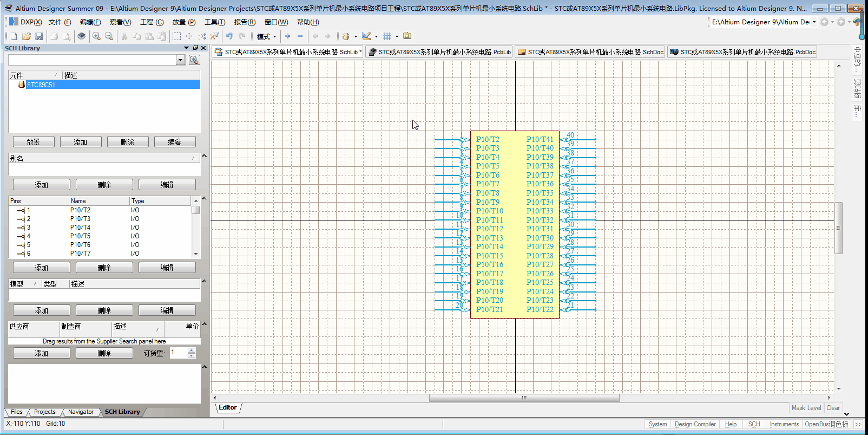The image size is (868, 435).
Task: Clear the current filter (funnel icon)
Action: (x=214, y=36)
